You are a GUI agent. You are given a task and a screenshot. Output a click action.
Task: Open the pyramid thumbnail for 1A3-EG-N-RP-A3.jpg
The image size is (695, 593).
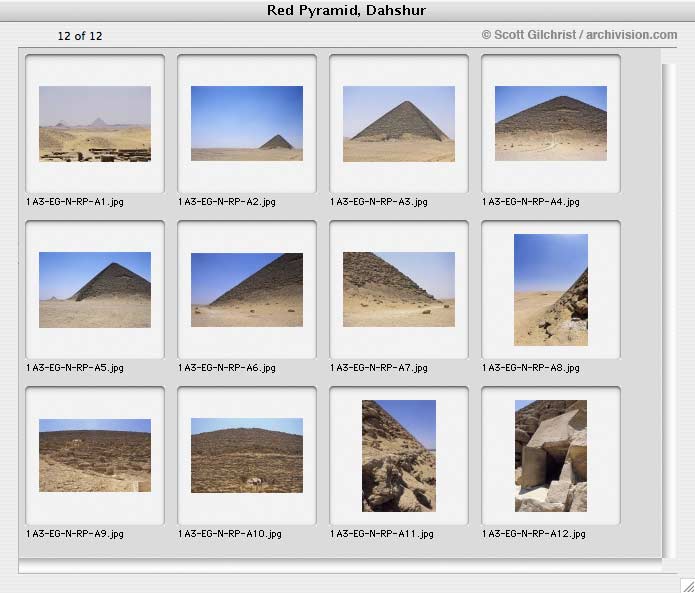tap(399, 124)
